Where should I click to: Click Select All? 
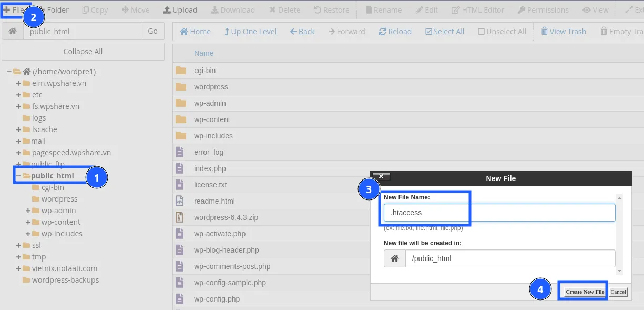[445, 32]
